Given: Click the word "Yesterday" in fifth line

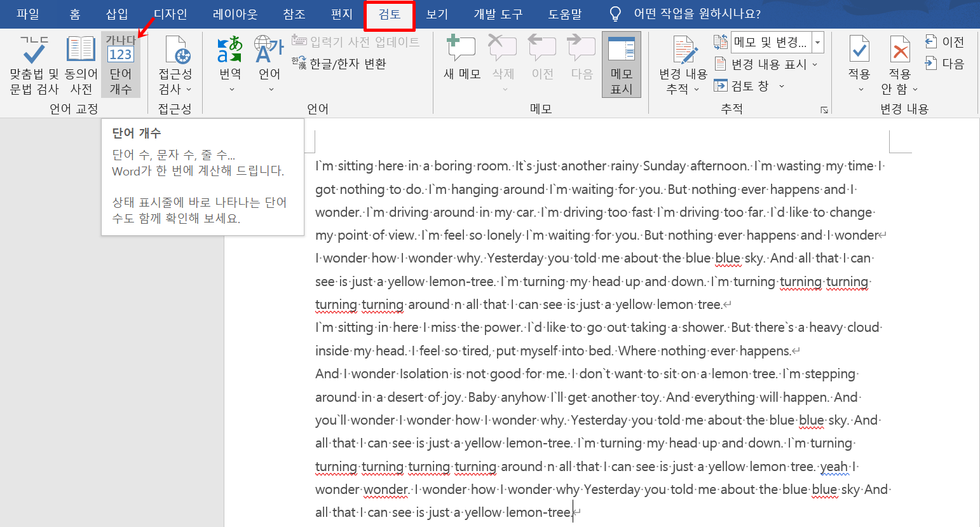Looking at the screenshot, I should pos(516,258).
